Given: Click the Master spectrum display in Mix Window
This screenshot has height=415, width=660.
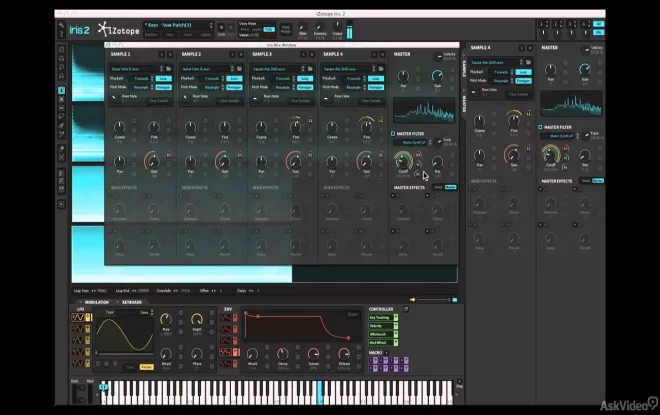Looking at the screenshot, I should 424,110.
